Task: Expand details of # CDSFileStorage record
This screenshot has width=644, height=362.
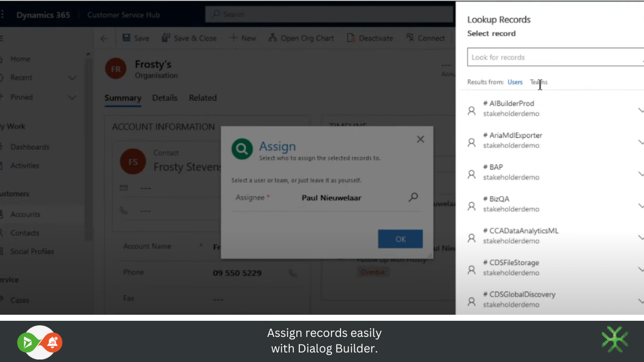Action: coord(641,269)
